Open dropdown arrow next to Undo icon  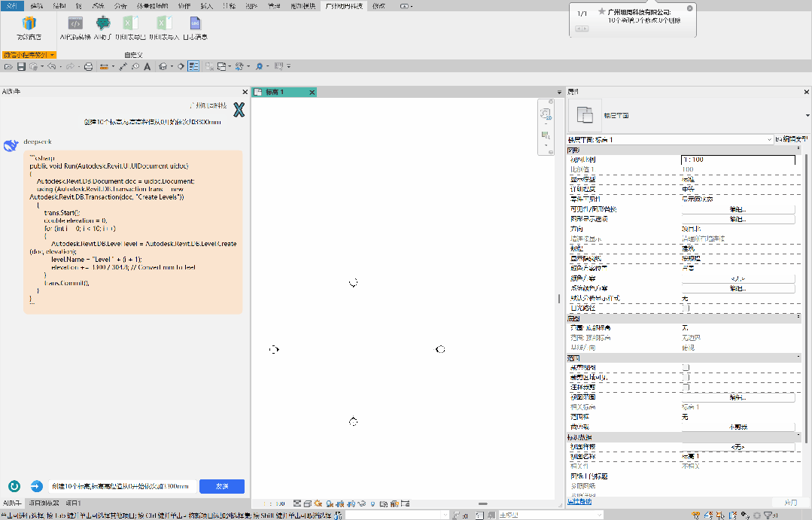point(61,67)
